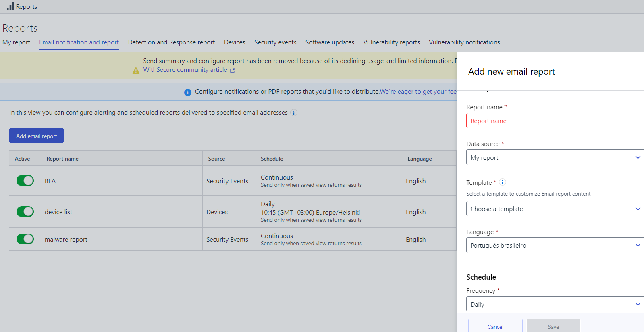Open the Choose a template dropdown

click(555, 209)
